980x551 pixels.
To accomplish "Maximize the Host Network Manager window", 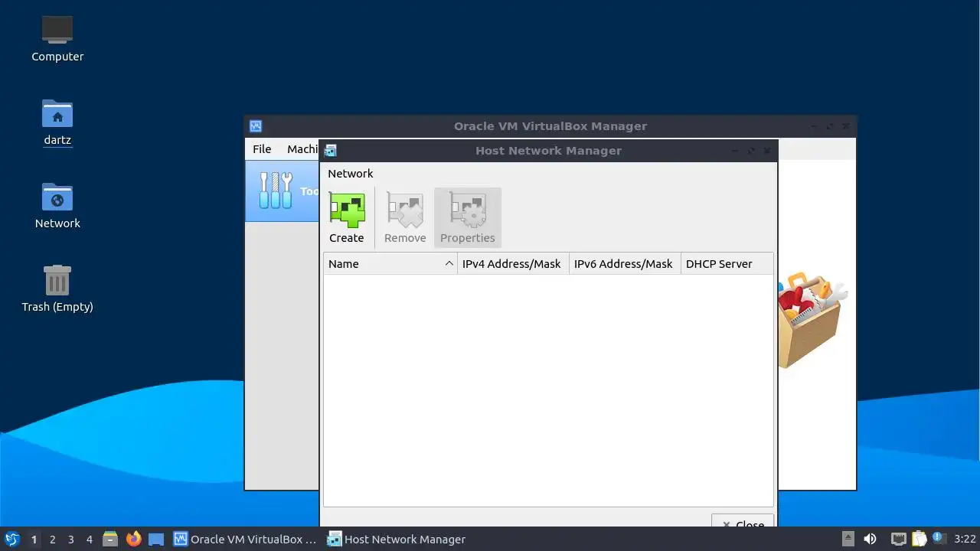I will point(751,151).
